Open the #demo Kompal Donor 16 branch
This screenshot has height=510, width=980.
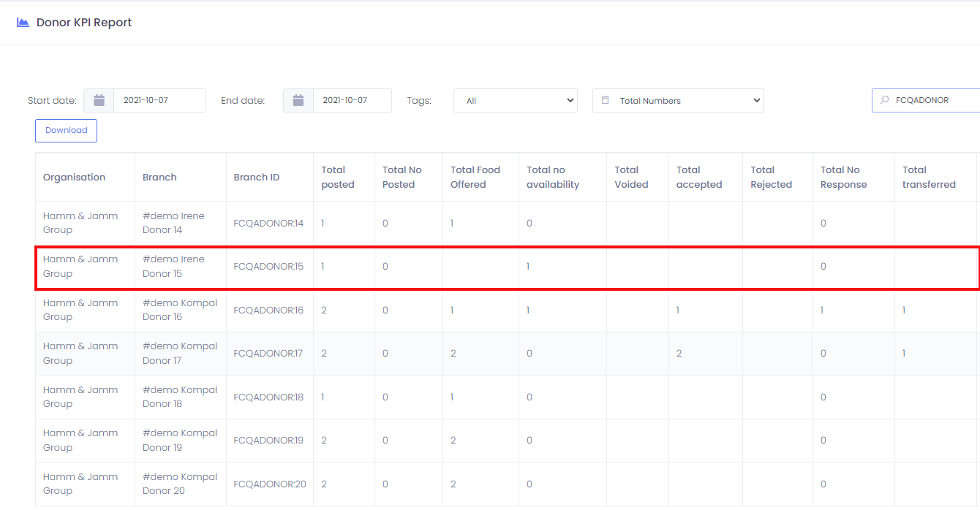pos(179,310)
